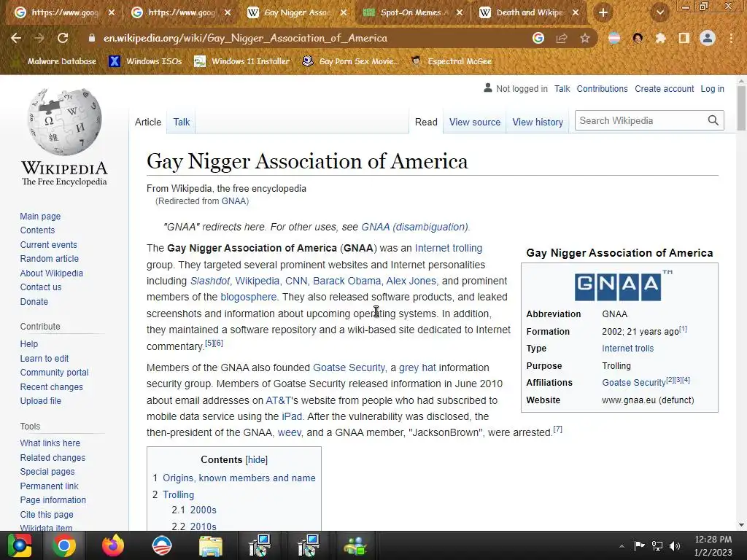Click the Search Wikipedia input field
Image resolution: width=747 pixels, height=560 pixels.
click(x=640, y=120)
